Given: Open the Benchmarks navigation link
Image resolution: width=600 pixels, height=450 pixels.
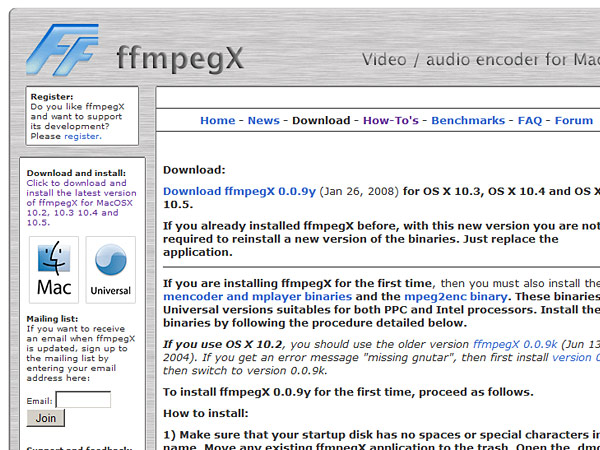Looking at the screenshot, I should (468, 121).
